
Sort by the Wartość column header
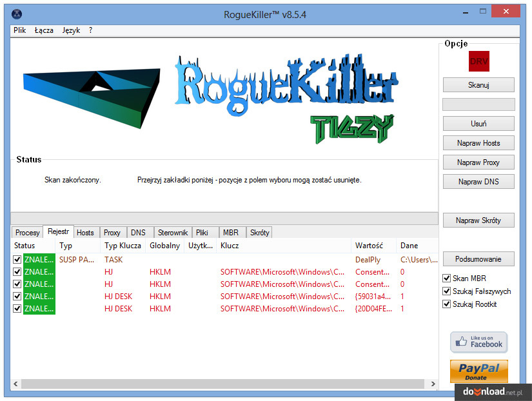(373, 245)
